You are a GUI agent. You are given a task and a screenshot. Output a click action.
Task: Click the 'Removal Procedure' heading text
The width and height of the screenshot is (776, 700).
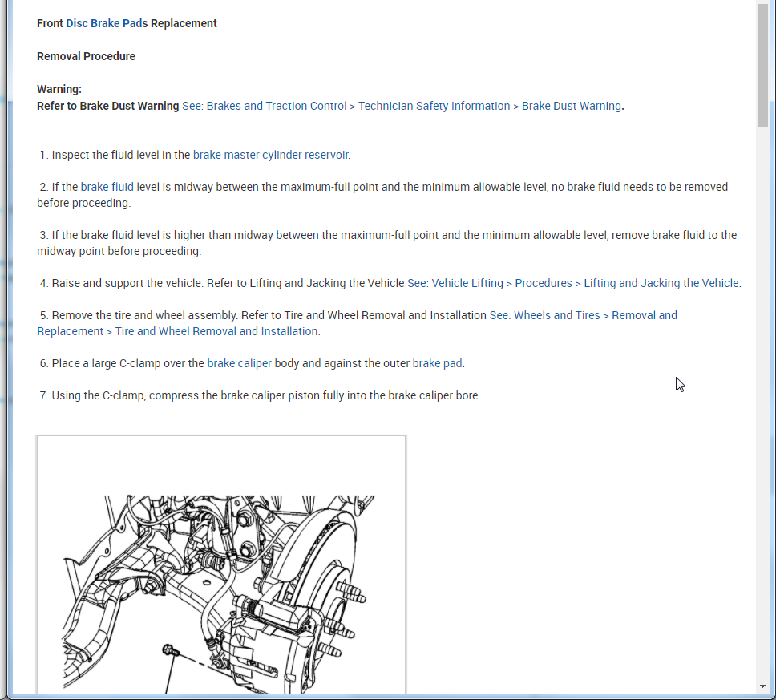pyautogui.click(x=86, y=56)
